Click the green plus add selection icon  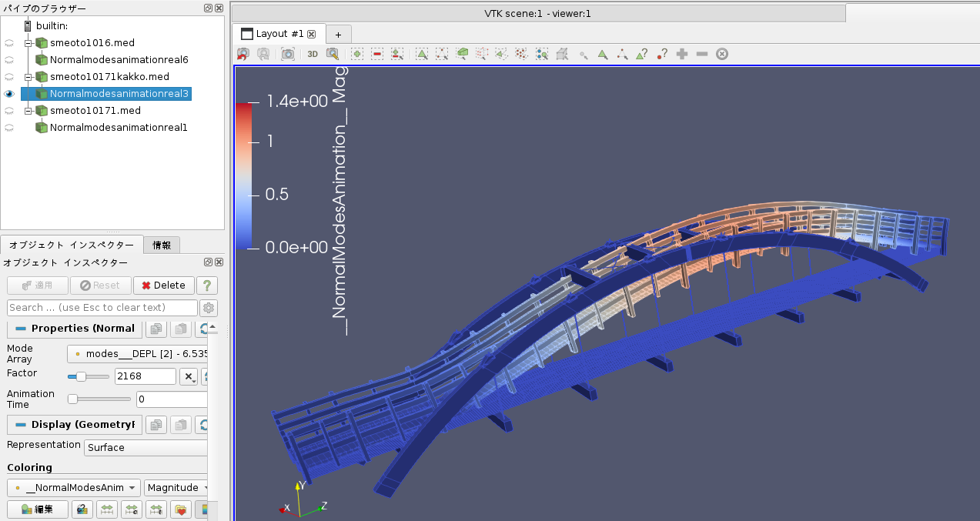click(x=356, y=54)
